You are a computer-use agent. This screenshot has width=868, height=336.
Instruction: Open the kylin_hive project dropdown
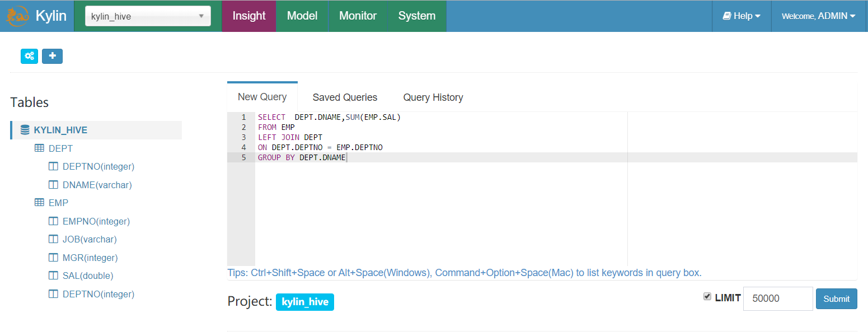tap(148, 16)
